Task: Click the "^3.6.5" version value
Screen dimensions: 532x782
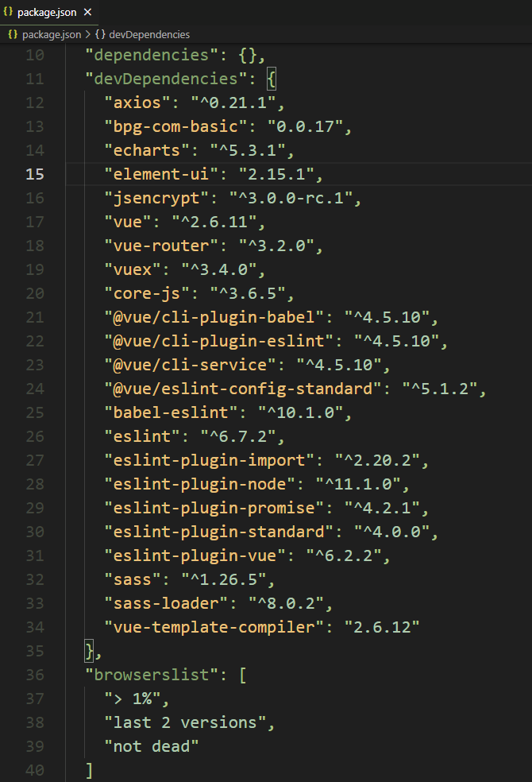Action: tap(248, 293)
